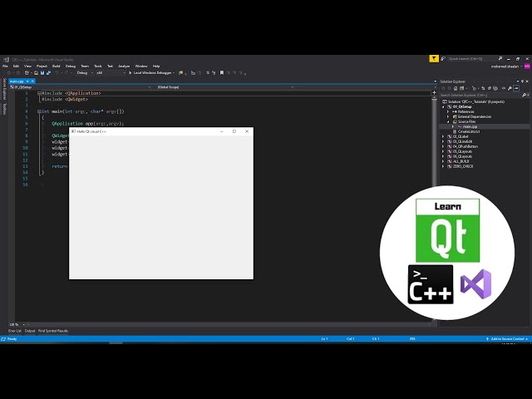Expand the External Dependencies node

(448, 116)
